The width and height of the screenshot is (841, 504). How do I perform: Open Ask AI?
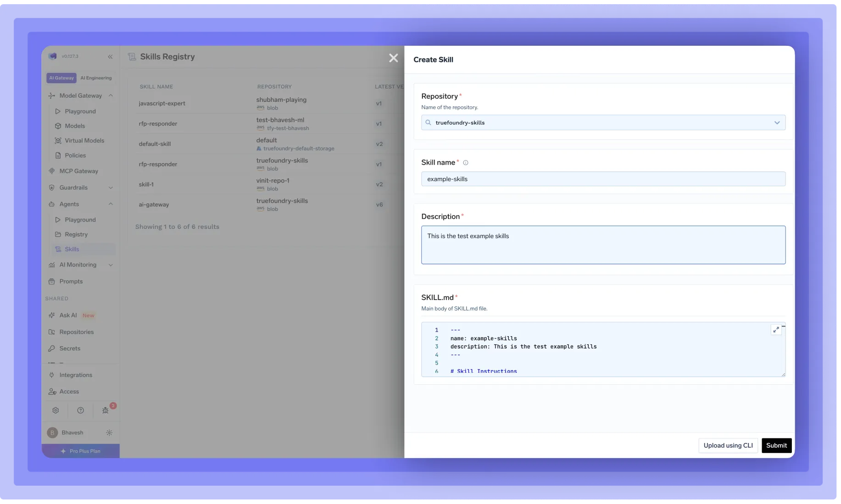pos(68,316)
